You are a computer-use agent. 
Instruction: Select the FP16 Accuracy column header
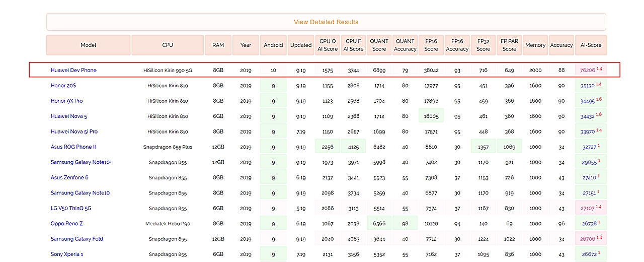[457, 45]
